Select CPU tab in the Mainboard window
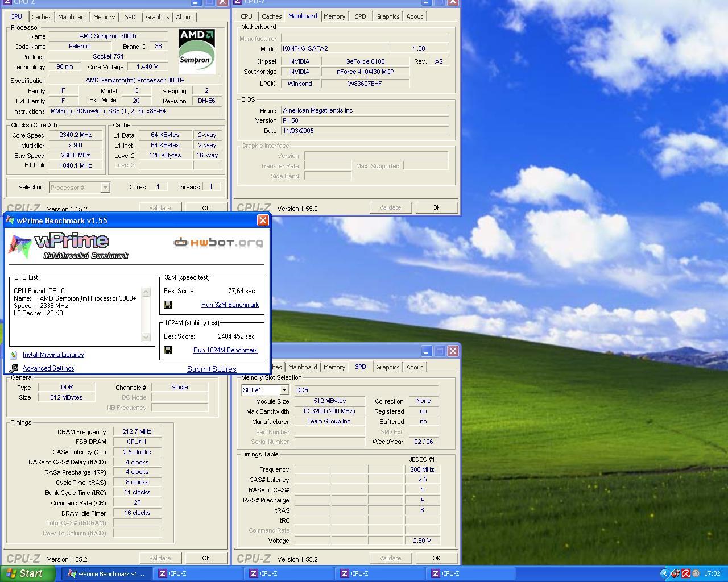 pos(246,16)
